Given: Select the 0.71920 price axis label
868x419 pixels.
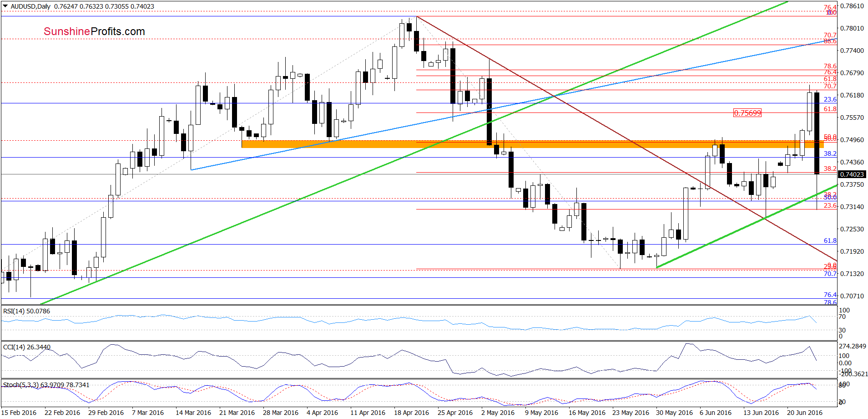Looking at the screenshot, I should (852, 251).
